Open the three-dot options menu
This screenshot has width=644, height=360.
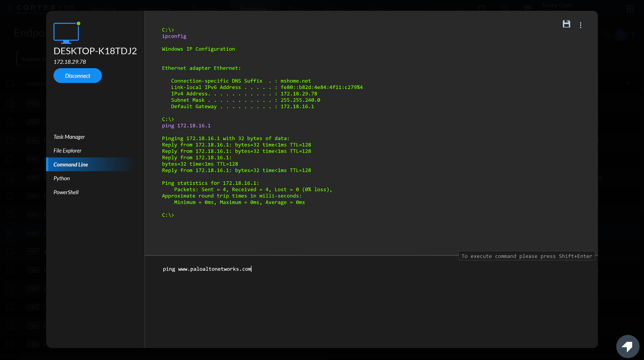(x=580, y=25)
